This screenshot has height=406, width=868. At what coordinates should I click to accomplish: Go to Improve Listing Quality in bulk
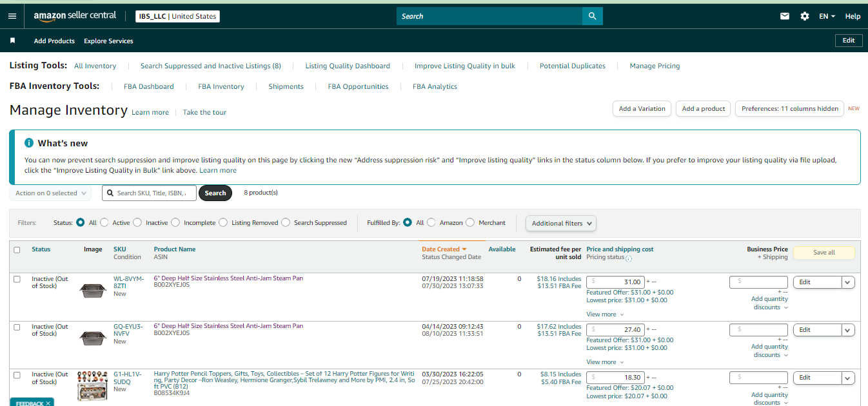point(465,66)
